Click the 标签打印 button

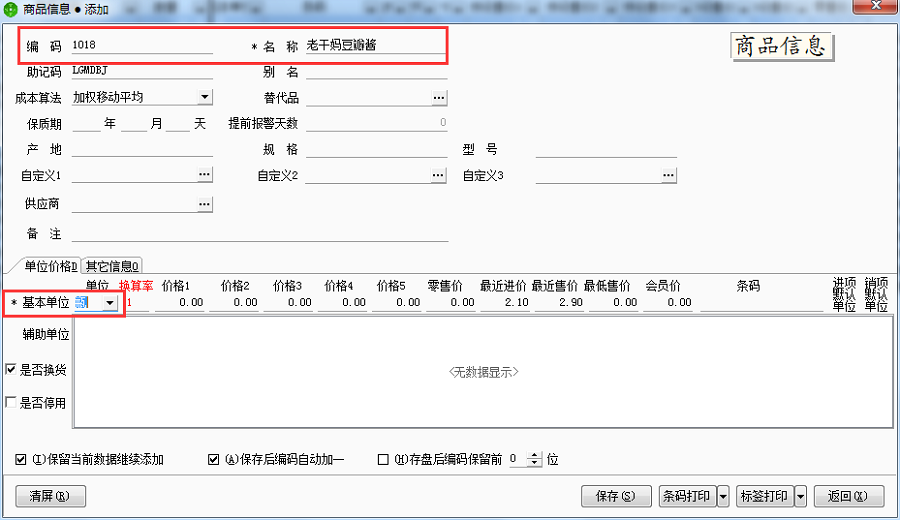pos(765,496)
